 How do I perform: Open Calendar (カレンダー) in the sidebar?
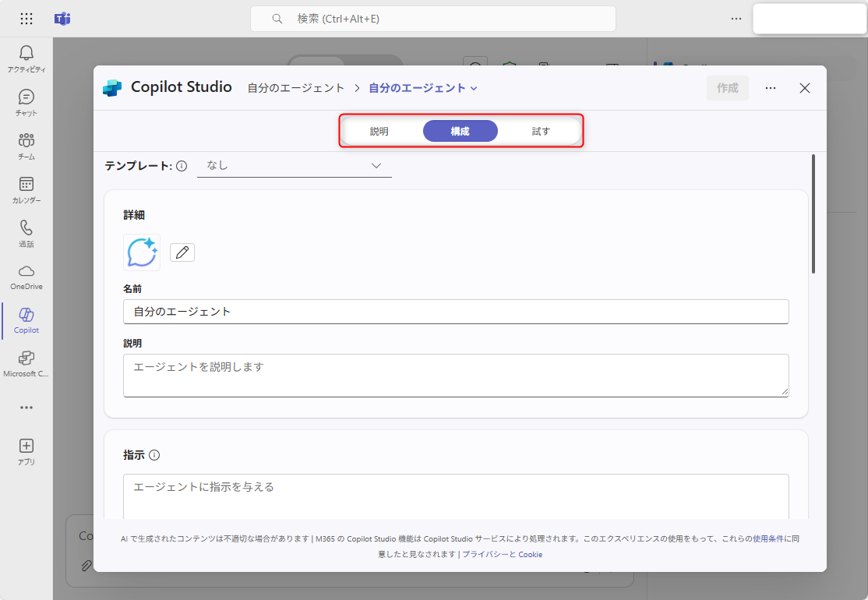26,190
